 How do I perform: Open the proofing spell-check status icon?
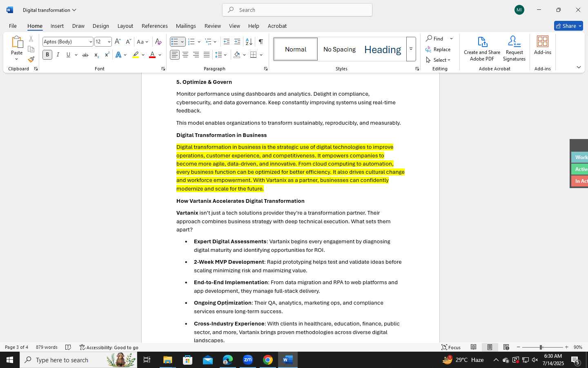tap(68, 347)
